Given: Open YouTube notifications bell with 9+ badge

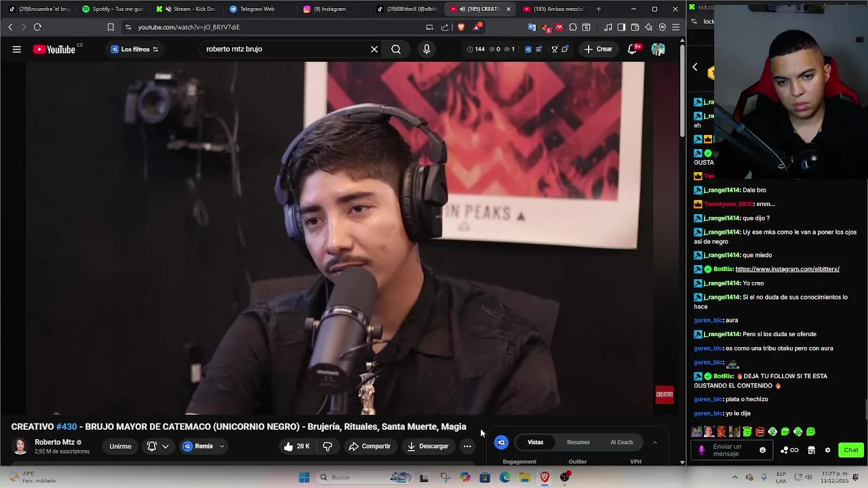Looking at the screenshot, I should click(633, 49).
